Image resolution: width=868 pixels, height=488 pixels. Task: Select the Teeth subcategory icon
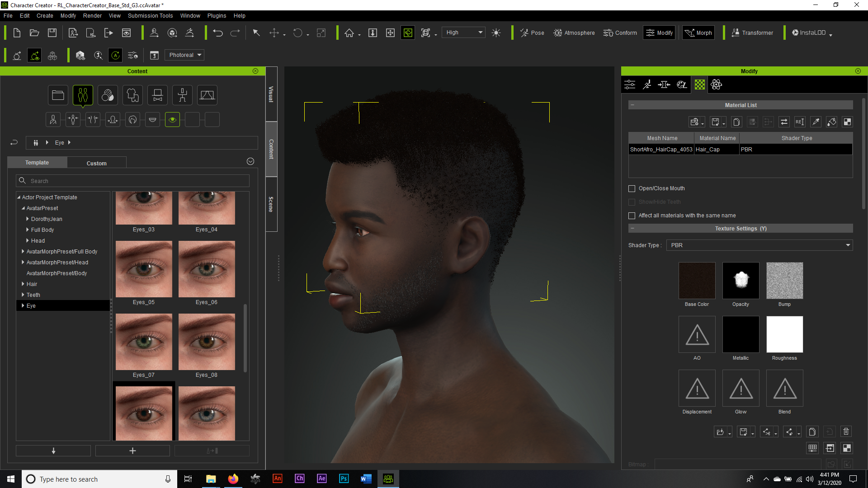(152, 120)
